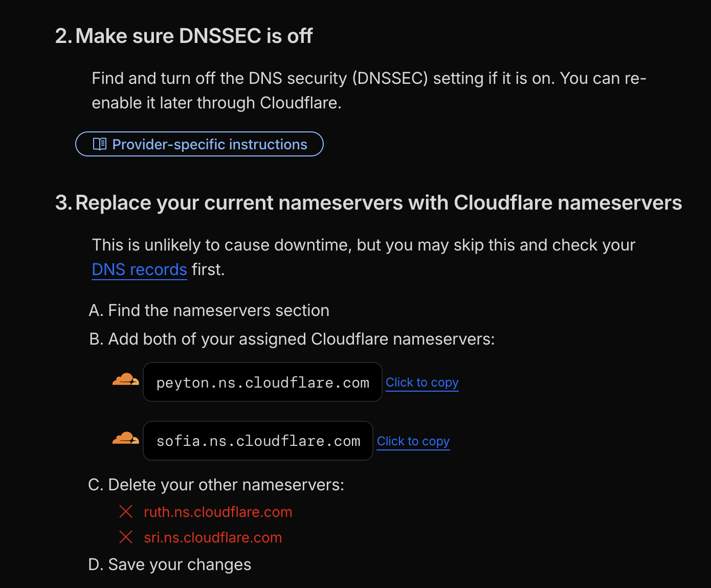Click the DNSSEC setting description paragraph

(x=368, y=91)
